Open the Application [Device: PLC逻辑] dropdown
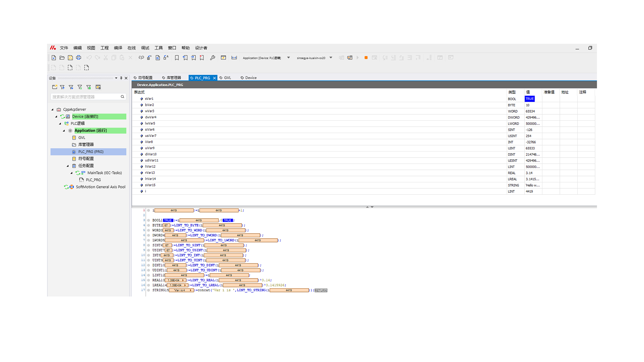The height and width of the screenshot is (362, 644). 288,58
